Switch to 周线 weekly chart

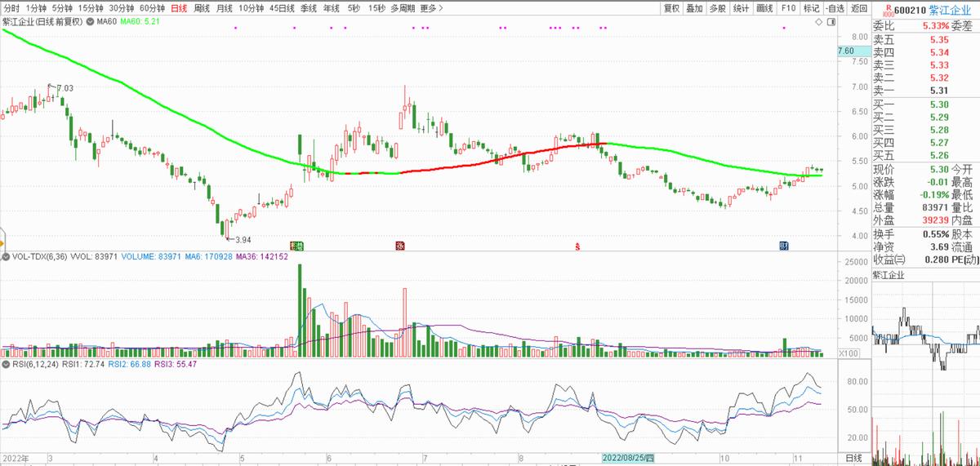[203, 7]
